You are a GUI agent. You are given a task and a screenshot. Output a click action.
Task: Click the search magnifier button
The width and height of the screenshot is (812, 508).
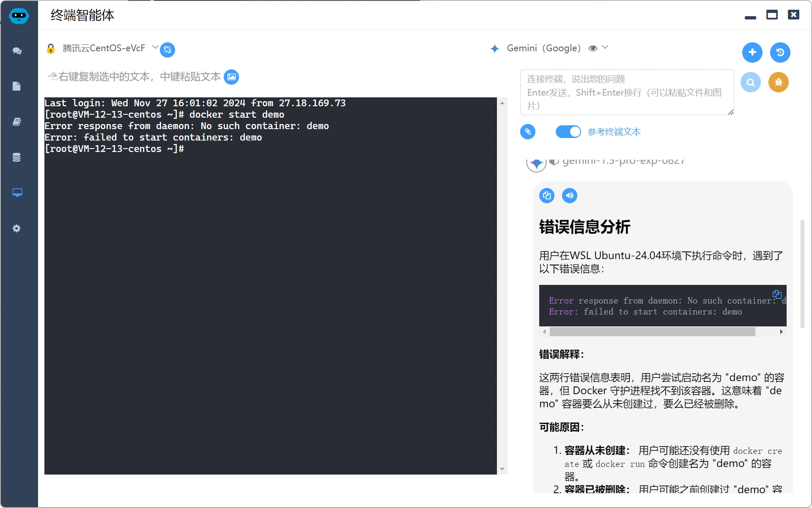751,82
